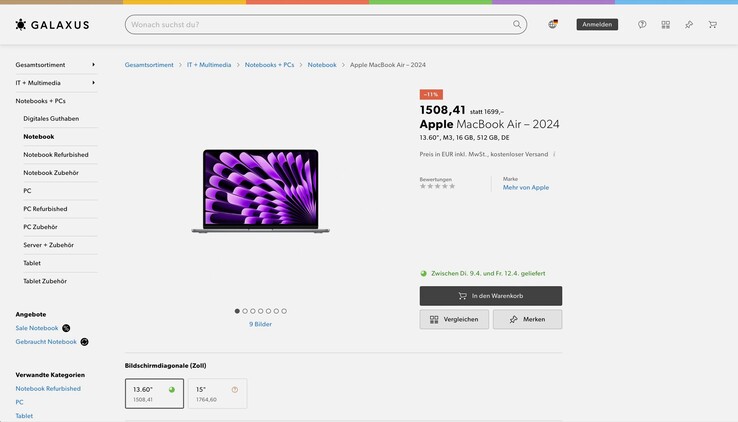Screen dimensions: 738x422
Task: Expand the IT + Multimedia sidebar arrow
Action: point(93,83)
